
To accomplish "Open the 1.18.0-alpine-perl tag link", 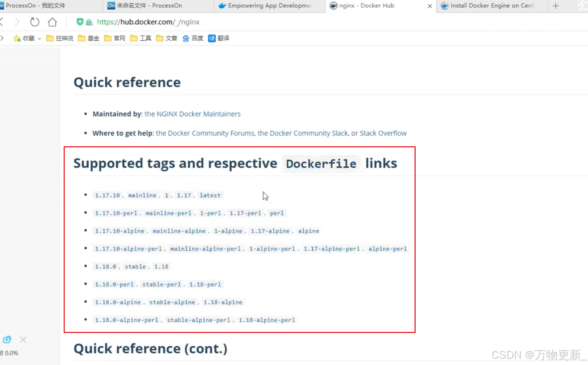I will point(127,320).
